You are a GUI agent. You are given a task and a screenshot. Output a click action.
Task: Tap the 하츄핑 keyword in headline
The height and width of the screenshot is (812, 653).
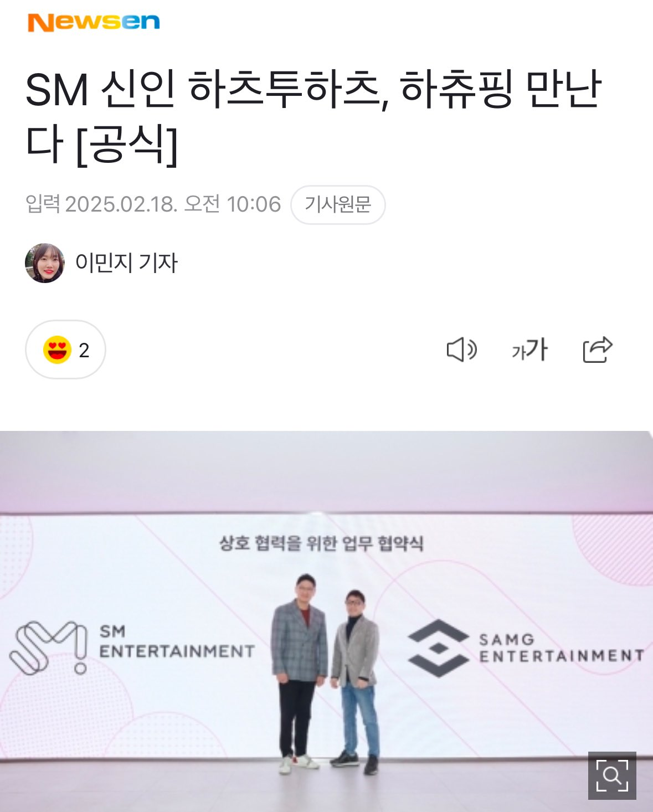coord(457,89)
